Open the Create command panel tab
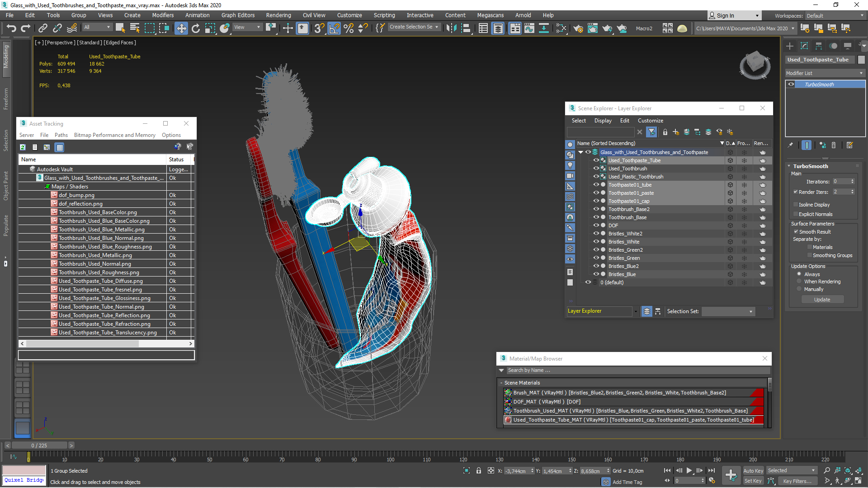Screen dimensions: 868x488 790,46
